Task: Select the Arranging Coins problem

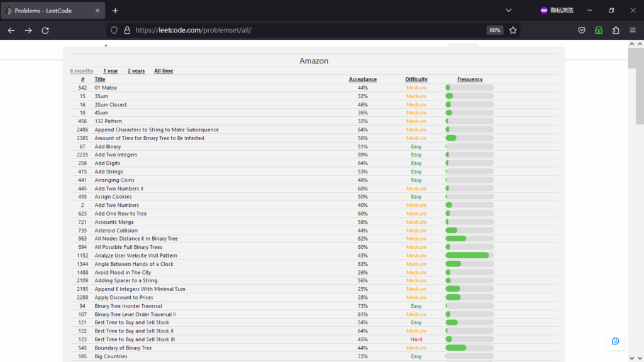Action: coord(114,180)
